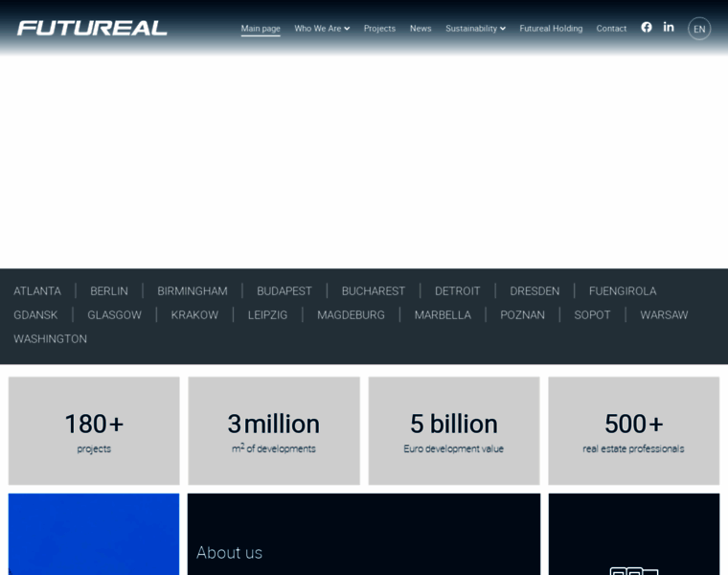
Task: Select the LEIPZIG city link
Action: (x=267, y=315)
